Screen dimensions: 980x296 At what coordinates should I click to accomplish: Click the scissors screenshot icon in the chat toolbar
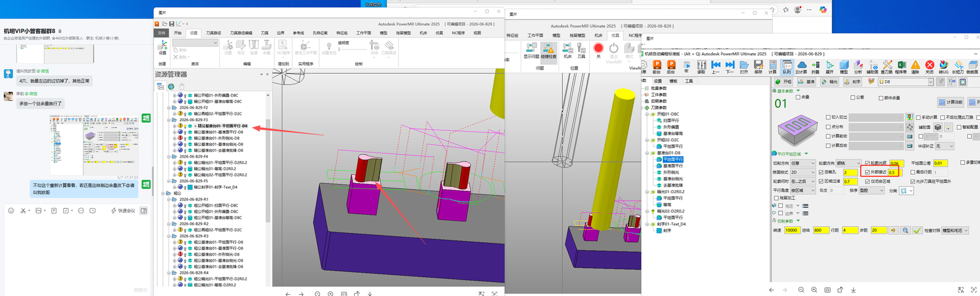tap(23, 210)
